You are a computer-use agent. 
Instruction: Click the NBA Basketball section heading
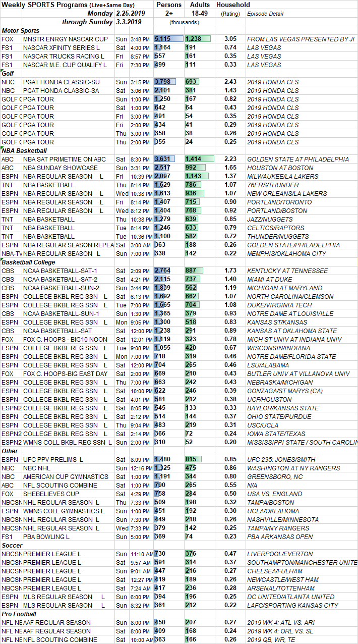pyautogui.click(x=24, y=150)
